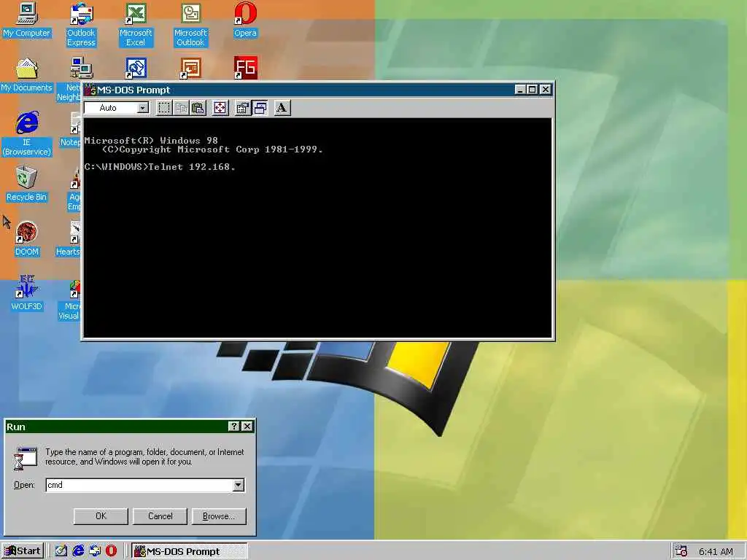Click the 6:41 AM clock
The width and height of the screenshot is (747, 560).
716,551
